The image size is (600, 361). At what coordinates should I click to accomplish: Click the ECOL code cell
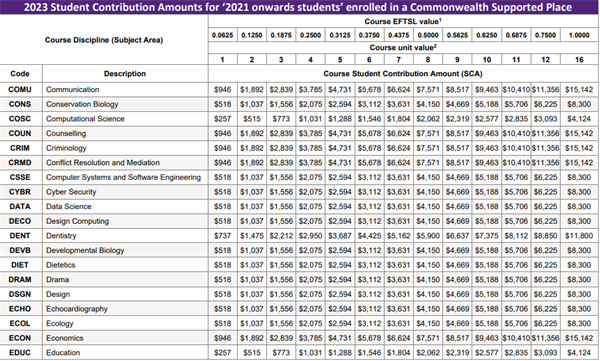[20, 323]
